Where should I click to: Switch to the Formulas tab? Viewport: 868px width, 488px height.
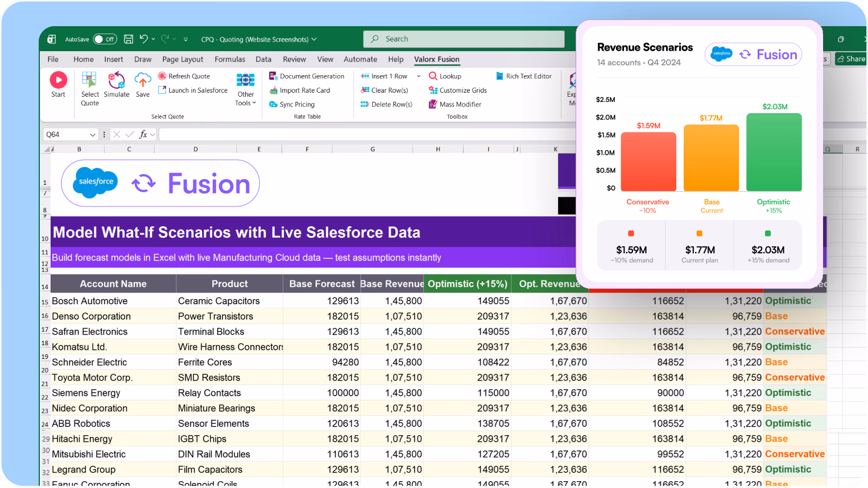click(230, 59)
